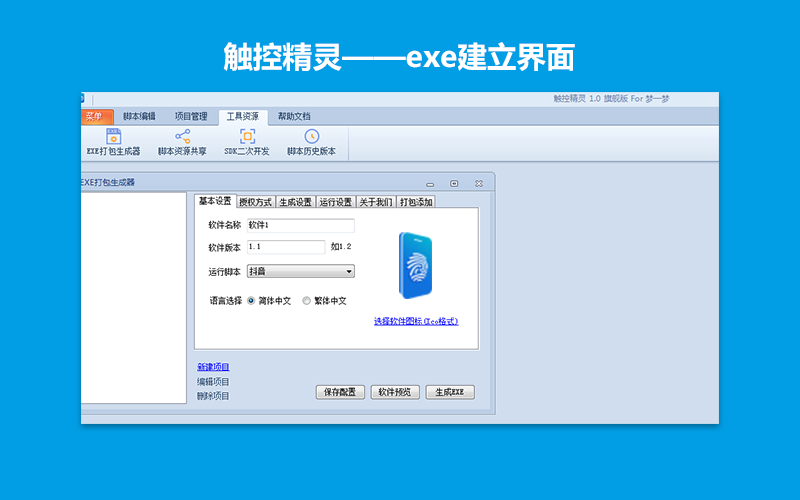The image size is (800, 500).
Task: Click the fingerprint phone software icon
Action: coord(415,266)
